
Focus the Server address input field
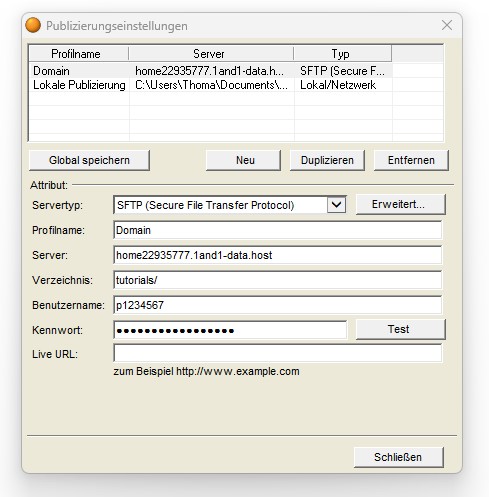[278, 255]
